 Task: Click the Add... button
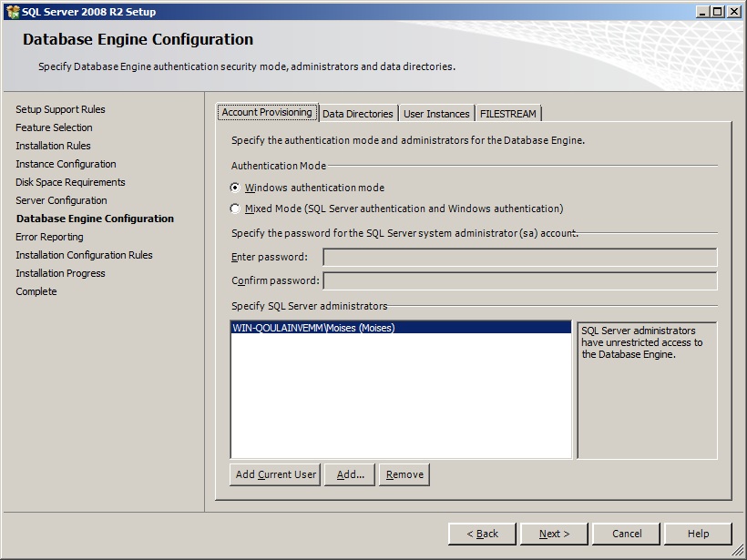click(350, 474)
